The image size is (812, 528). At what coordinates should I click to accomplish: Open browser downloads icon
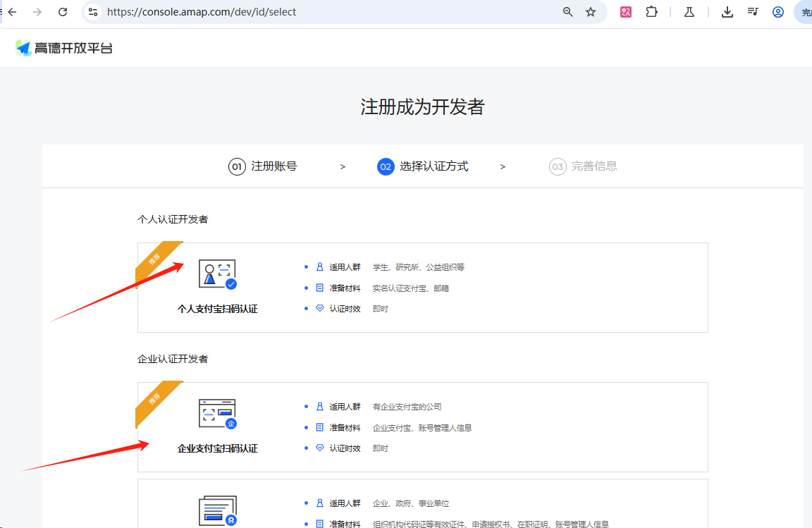[727, 12]
